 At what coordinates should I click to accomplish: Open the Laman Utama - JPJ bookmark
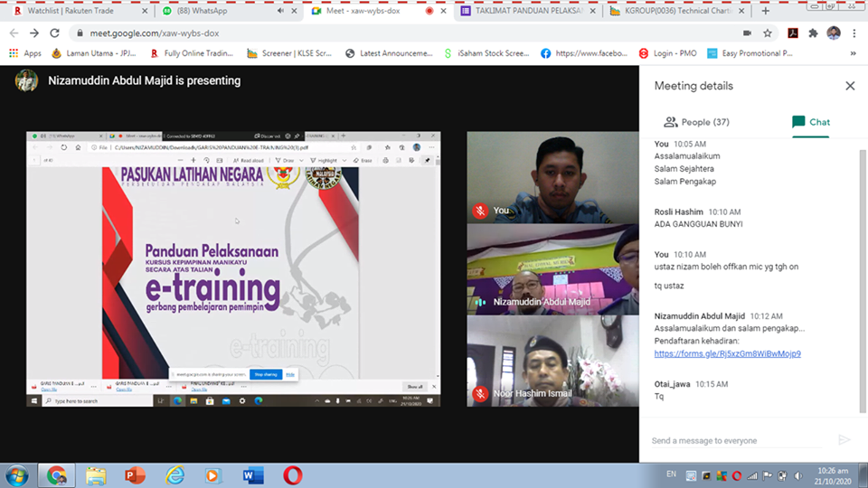click(x=93, y=53)
